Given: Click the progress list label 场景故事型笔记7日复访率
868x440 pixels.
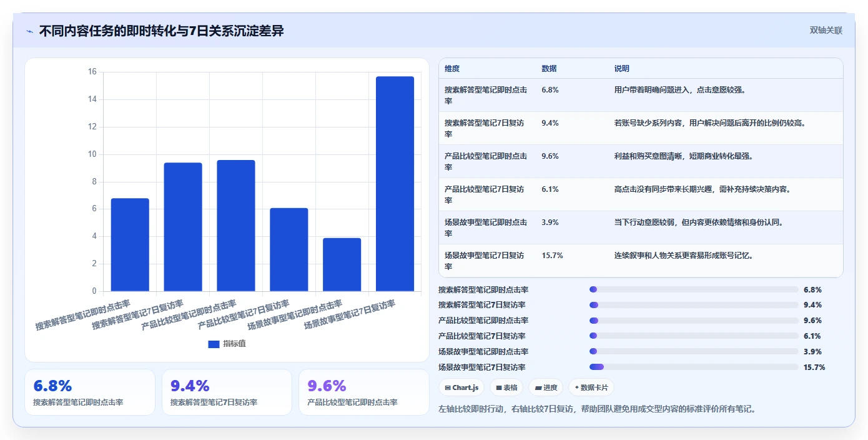Looking at the screenshot, I should (481, 367).
